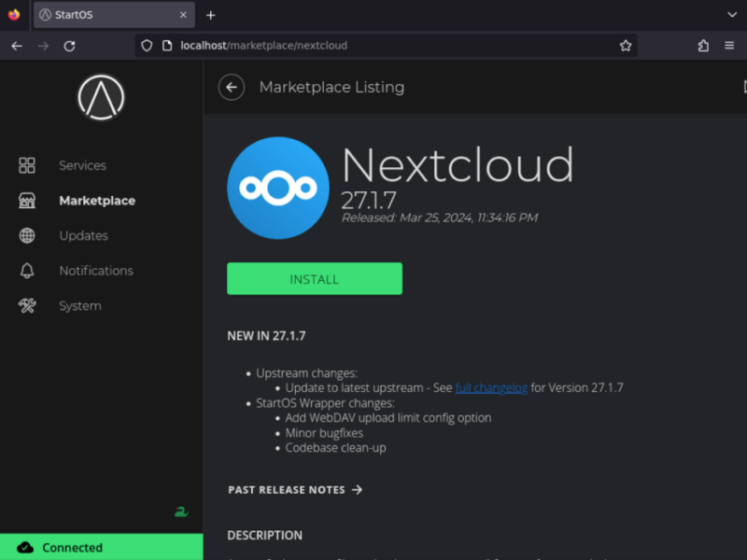The height and width of the screenshot is (560, 747).
Task: Click the INSTALL button for Nextcloud
Action: (x=315, y=278)
